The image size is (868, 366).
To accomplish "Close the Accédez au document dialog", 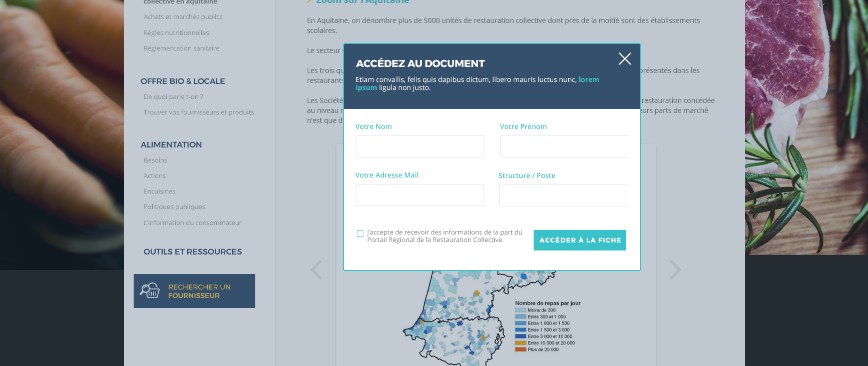I will pos(624,59).
